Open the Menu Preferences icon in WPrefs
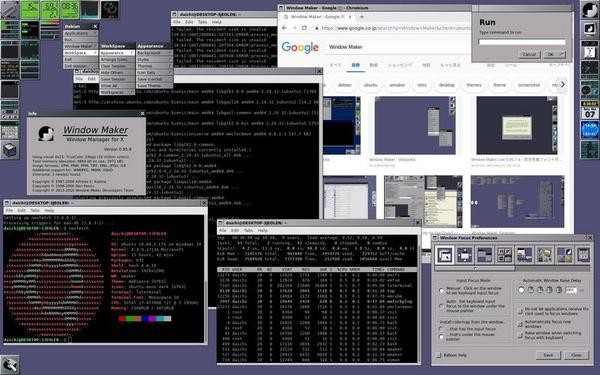Image resolution: width=600 pixels, height=375 pixels. [484, 255]
